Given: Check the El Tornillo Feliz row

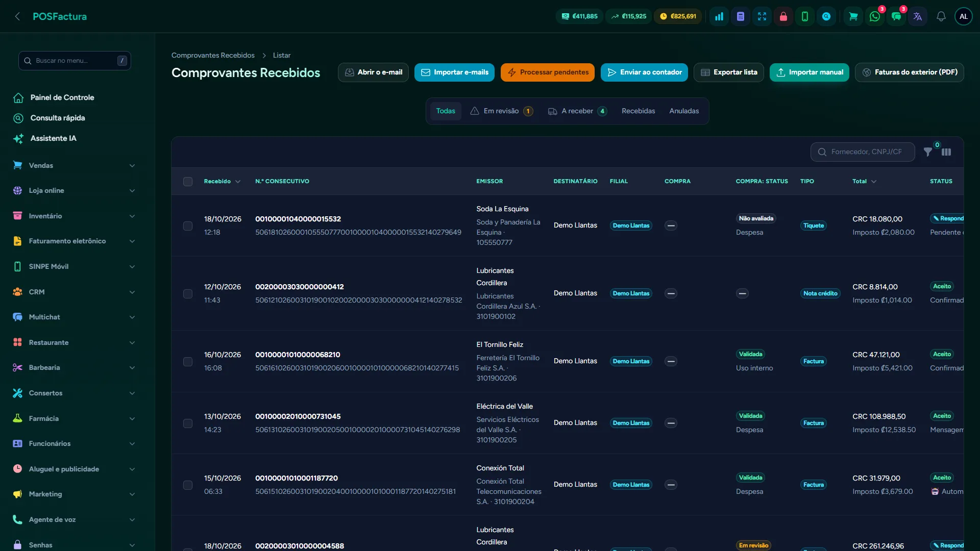Looking at the screenshot, I should point(188,362).
